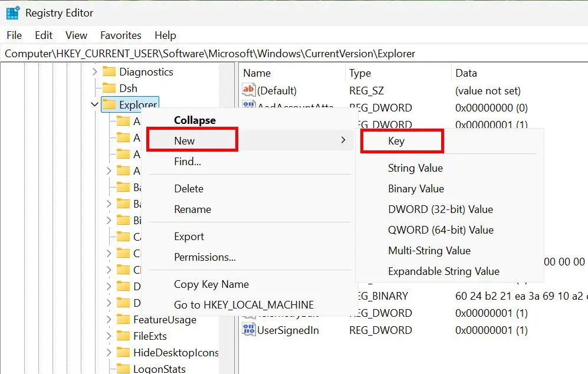Select the (Default) value name
588x374 pixels.
click(x=277, y=91)
